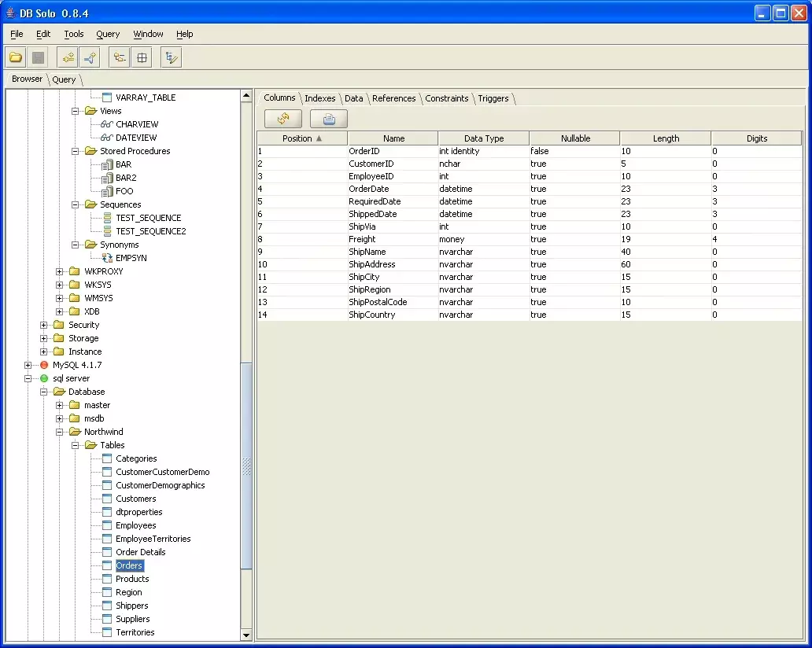The width and height of the screenshot is (812, 648).
Task: Switch to the Query tab
Action: pos(65,79)
